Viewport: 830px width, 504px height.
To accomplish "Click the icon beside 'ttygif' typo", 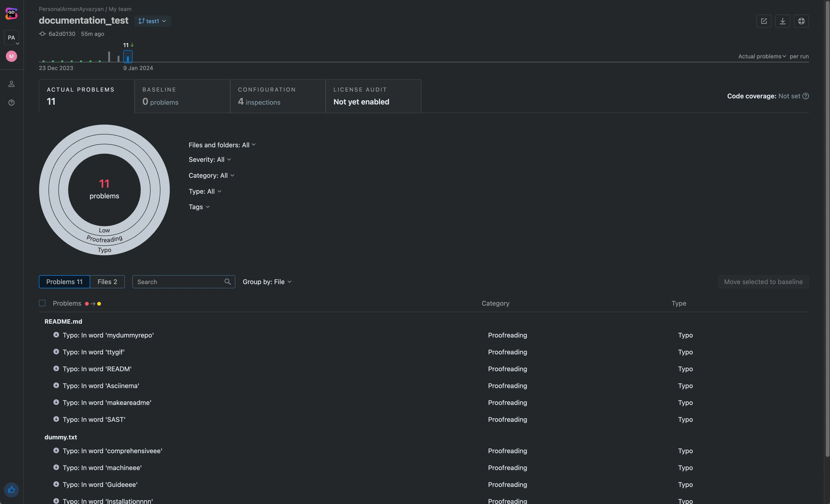I will [56, 352].
